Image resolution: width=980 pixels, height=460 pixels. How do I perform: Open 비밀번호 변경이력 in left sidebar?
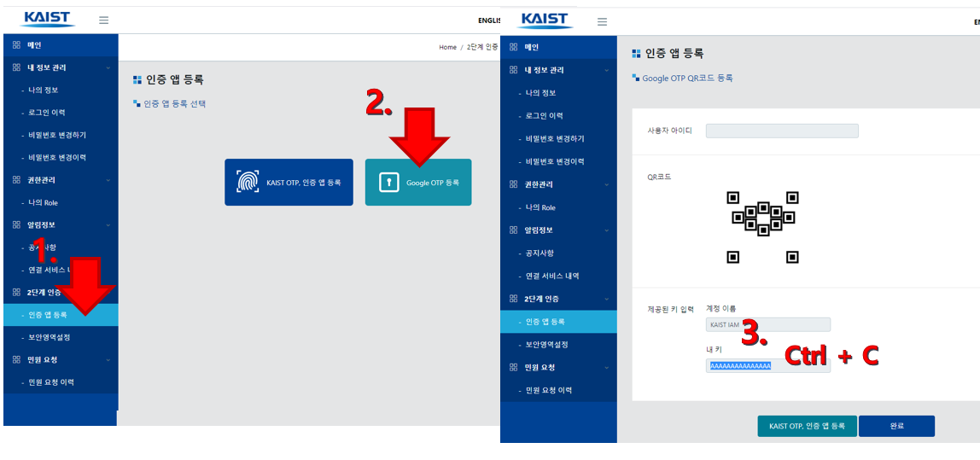(x=57, y=158)
